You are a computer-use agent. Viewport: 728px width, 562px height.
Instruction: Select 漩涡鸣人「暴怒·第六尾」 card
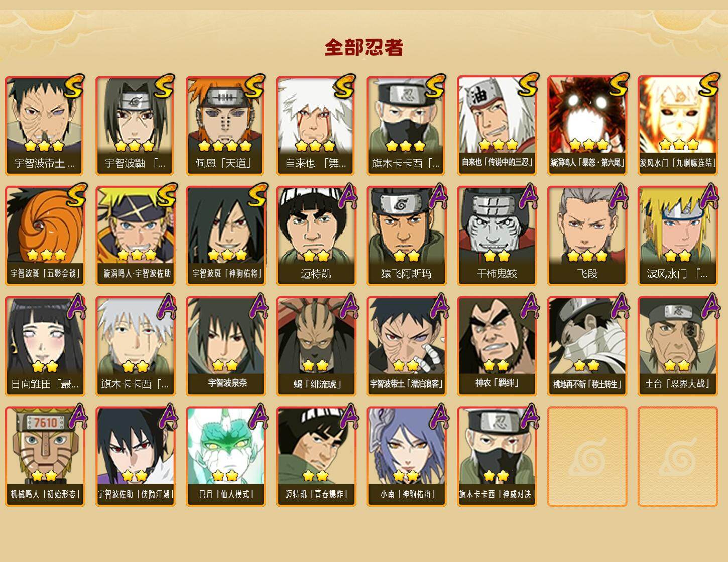coord(587,125)
